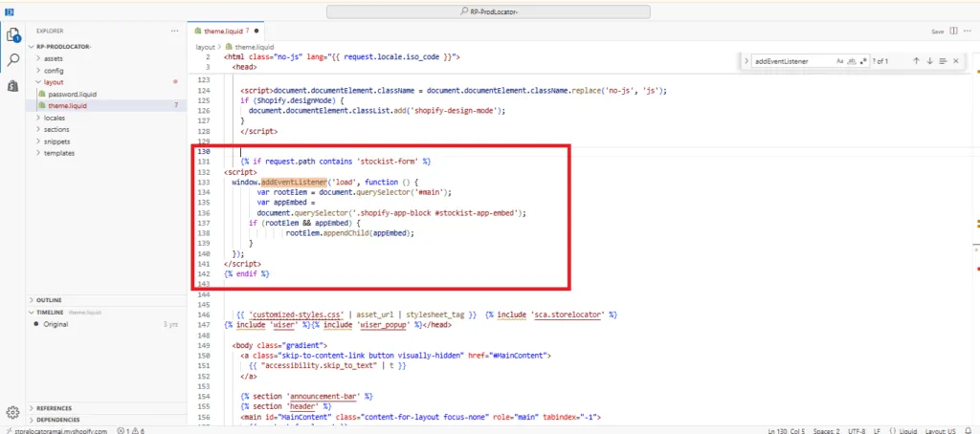Image resolution: width=980 pixels, height=434 pixels.
Task: Click Ln 130, Col 5 in status bar
Action: [x=789, y=430]
